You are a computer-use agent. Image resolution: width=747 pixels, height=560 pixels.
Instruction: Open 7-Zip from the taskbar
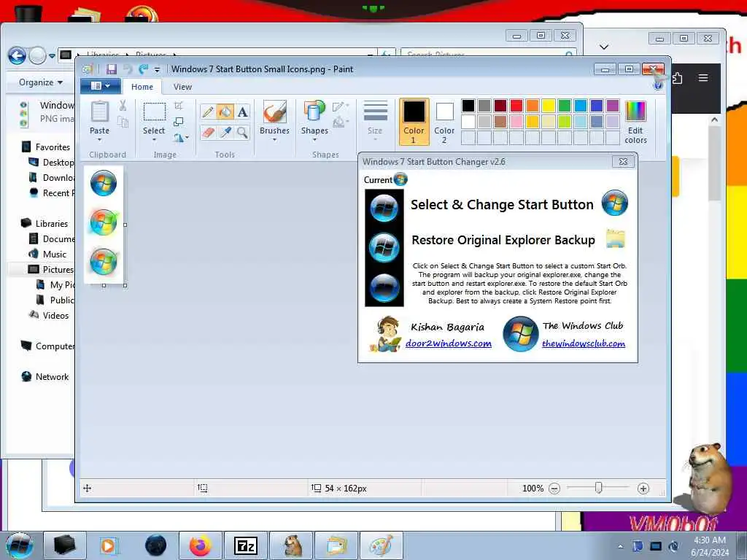245,545
